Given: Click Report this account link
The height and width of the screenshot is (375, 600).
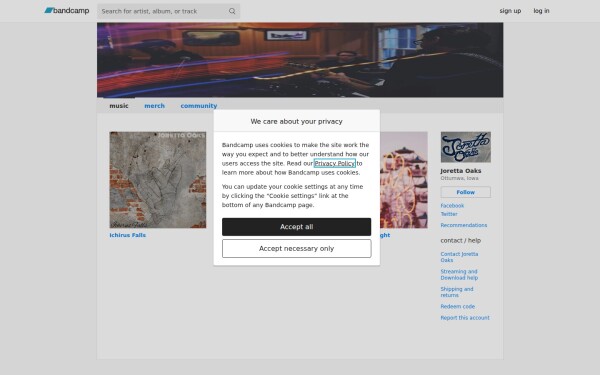Looking at the screenshot, I should point(465,318).
